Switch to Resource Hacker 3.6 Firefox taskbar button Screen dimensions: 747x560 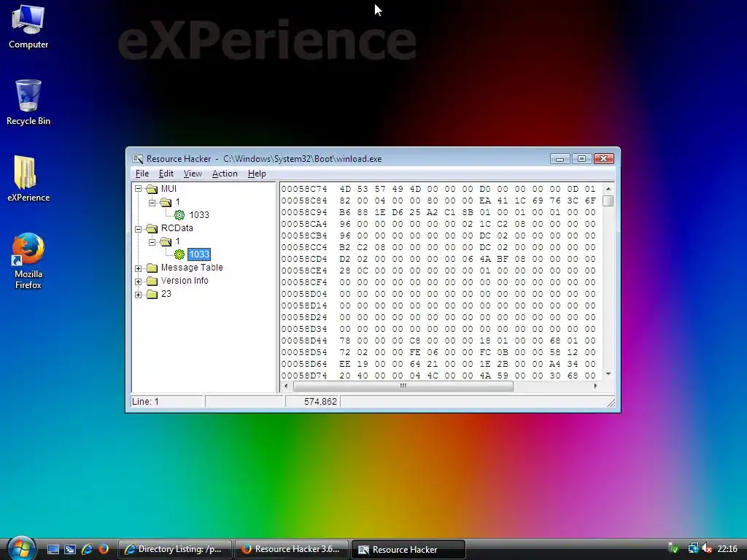click(x=292, y=549)
